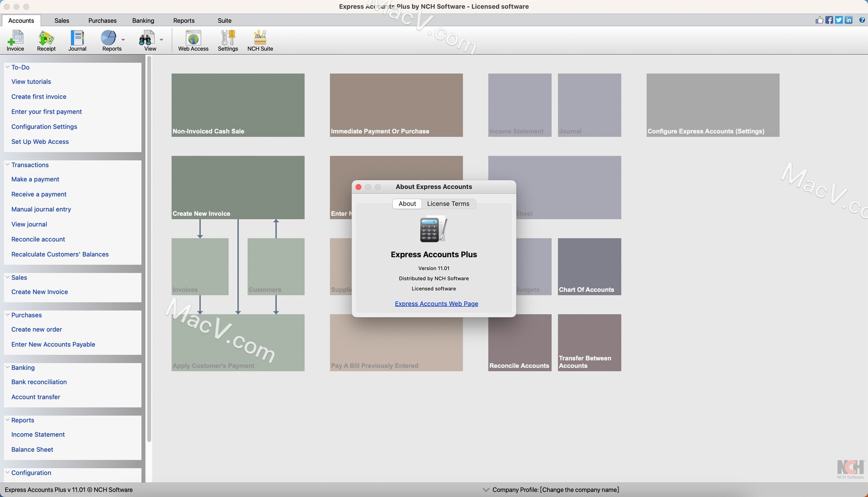Select the About tab in dialog
This screenshot has width=868, height=497.
point(407,204)
